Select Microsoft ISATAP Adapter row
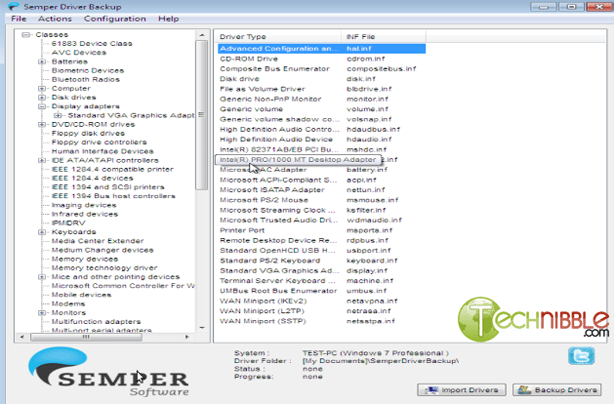 pos(322,190)
